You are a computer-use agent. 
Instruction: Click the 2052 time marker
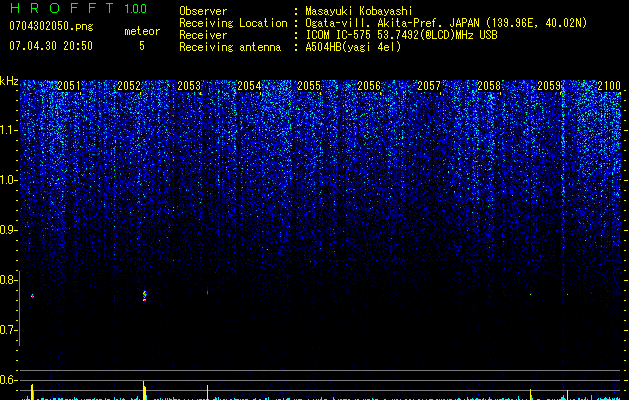click(x=129, y=86)
